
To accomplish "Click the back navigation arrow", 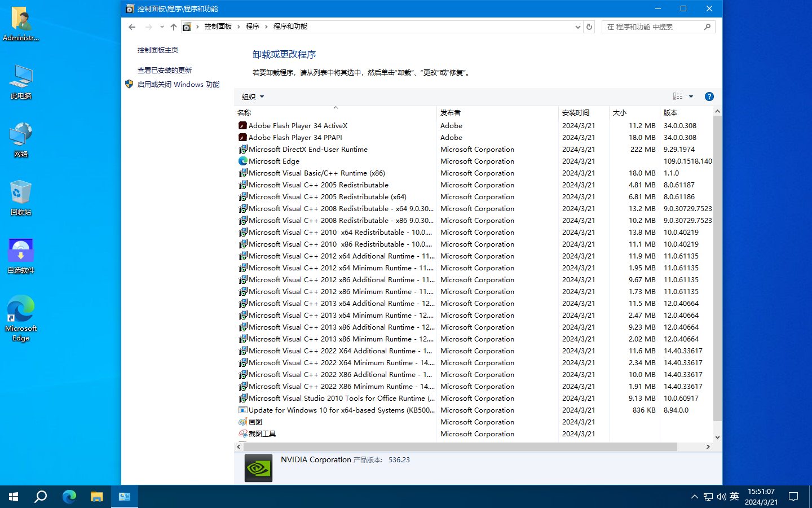I will point(132,27).
